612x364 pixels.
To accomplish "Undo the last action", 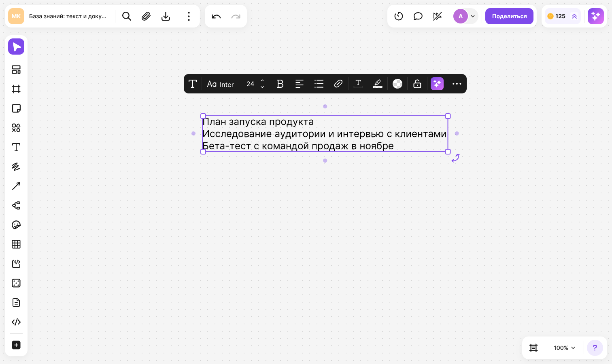I will [x=216, y=16].
